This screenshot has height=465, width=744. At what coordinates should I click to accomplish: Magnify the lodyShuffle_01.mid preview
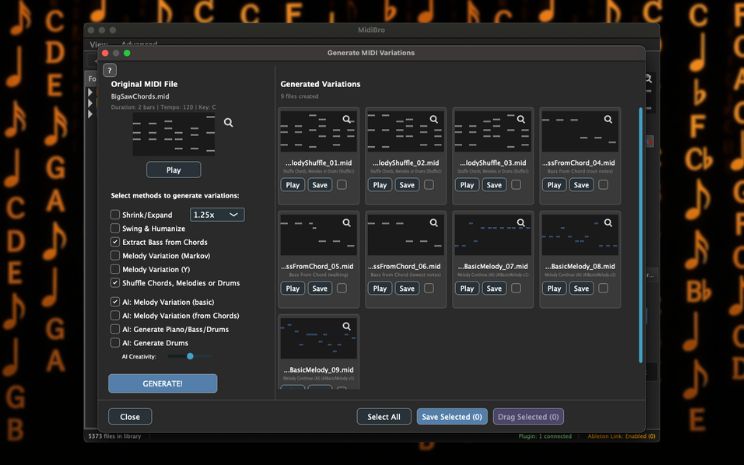(347, 119)
